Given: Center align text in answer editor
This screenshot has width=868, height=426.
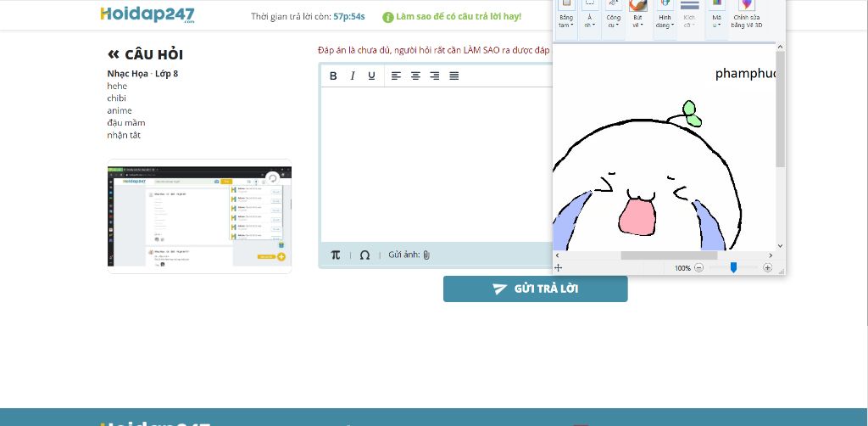Looking at the screenshot, I should click(x=415, y=76).
